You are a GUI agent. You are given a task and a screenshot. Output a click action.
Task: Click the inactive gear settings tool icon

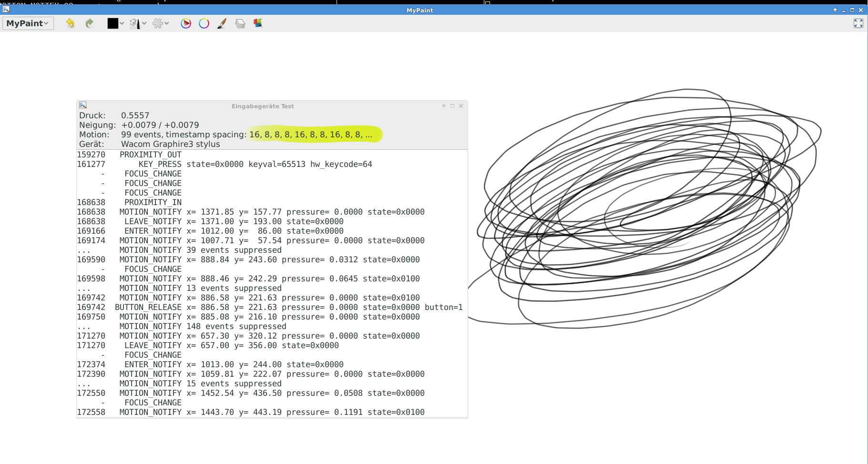click(158, 23)
